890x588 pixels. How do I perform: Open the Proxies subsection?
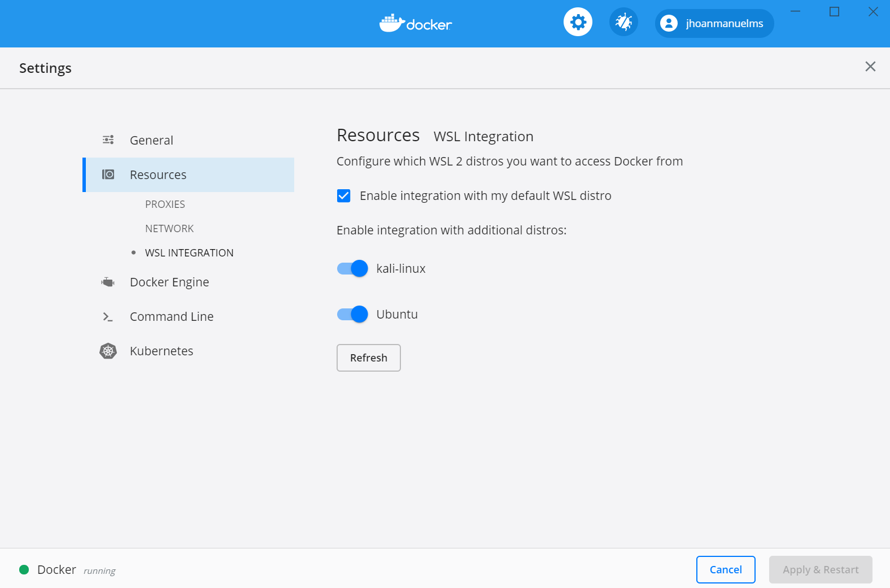tap(165, 204)
